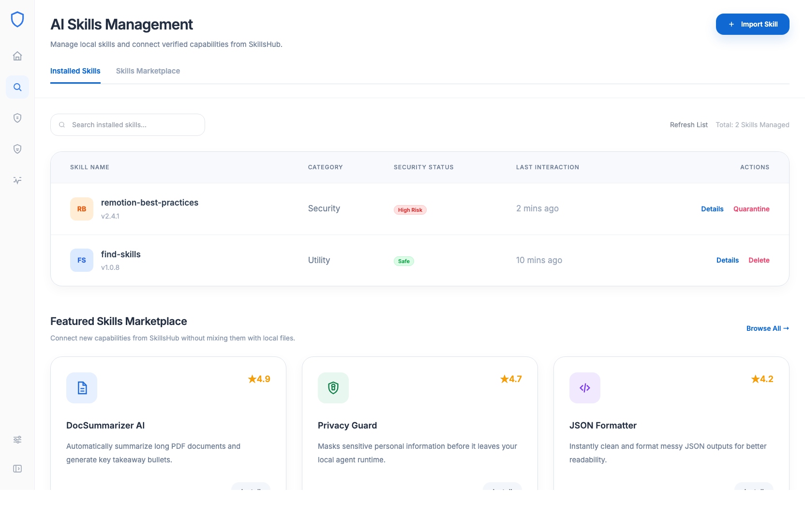805x532 pixels.
Task: Click the RB skill avatar badge
Action: pos(82,209)
